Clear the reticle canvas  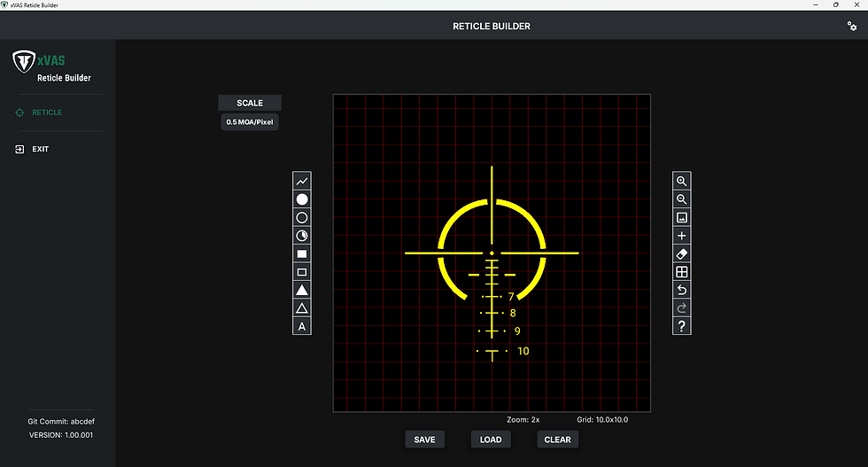pyautogui.click(x=557, y=440)
